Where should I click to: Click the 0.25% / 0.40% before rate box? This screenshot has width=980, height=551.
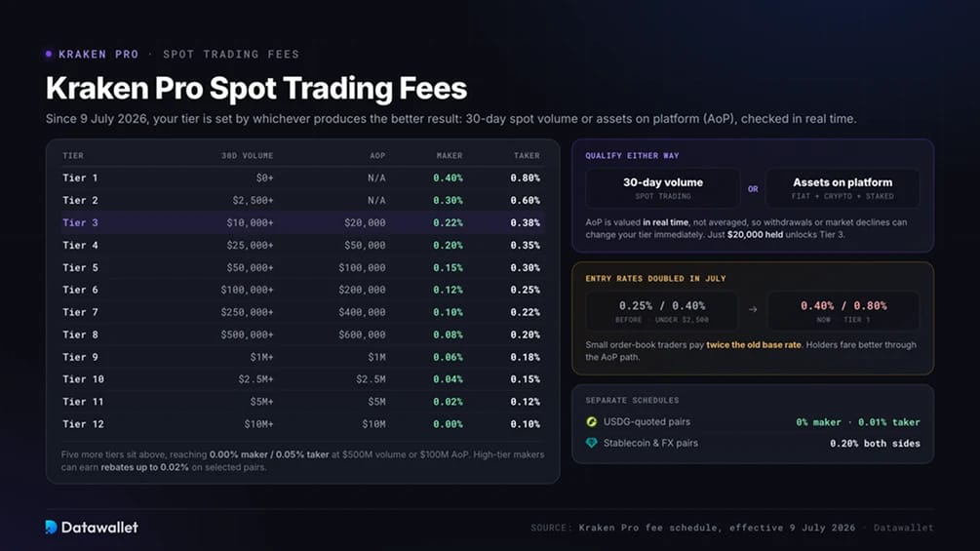click(x=662, y=311)
